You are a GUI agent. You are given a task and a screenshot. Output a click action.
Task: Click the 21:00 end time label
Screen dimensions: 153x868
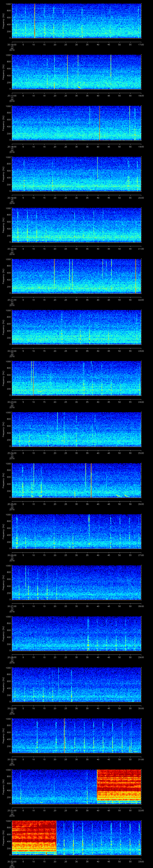141,249
